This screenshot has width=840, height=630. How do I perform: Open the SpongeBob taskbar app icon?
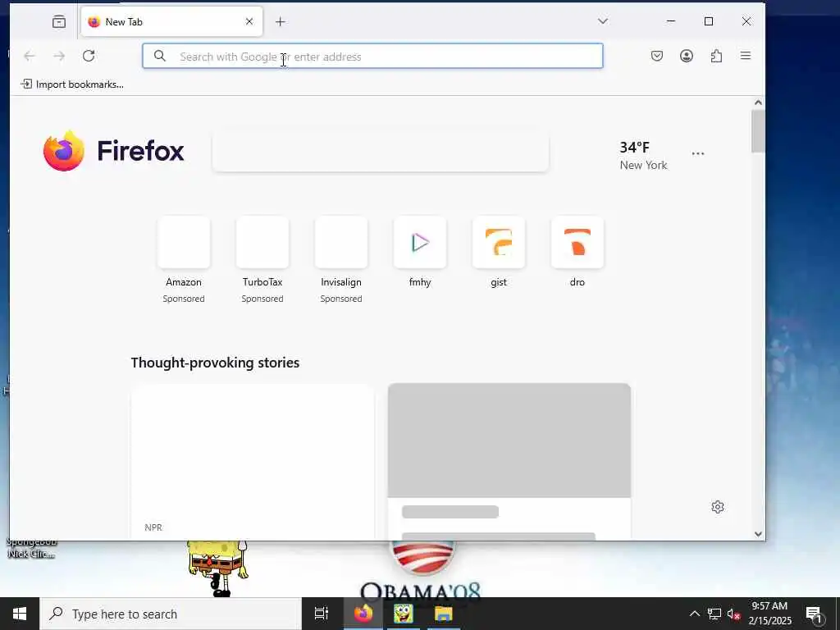[404, 614]
